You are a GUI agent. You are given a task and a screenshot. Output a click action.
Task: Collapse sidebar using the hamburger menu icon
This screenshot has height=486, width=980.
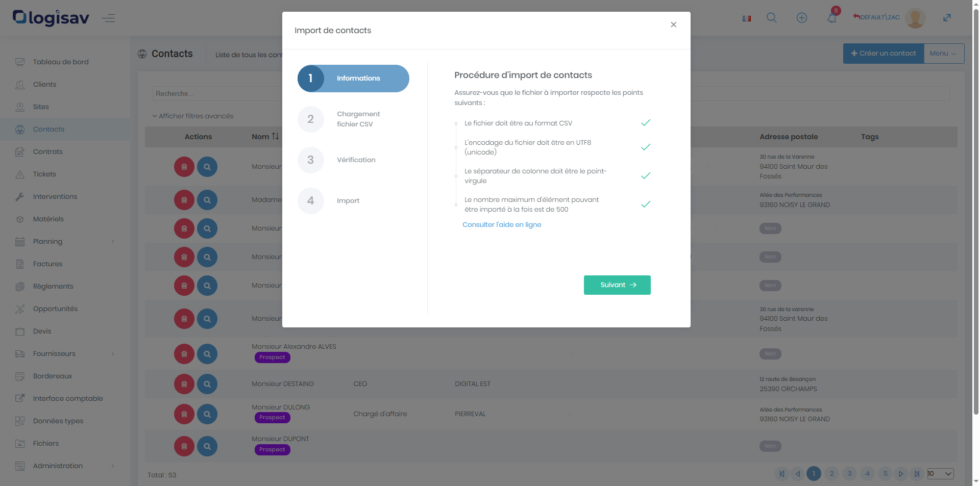coord(108,18)
